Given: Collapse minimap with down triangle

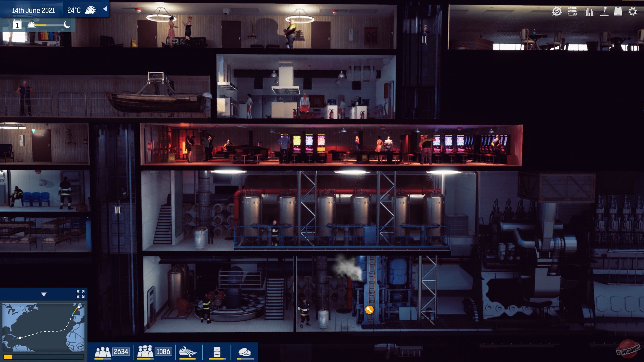Looking at the screenshot, I should point(44,294).
